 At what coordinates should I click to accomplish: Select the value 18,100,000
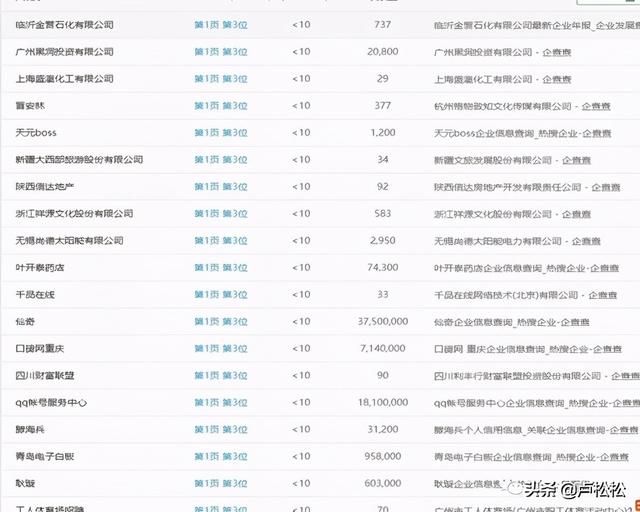click(x=383, y=402)
